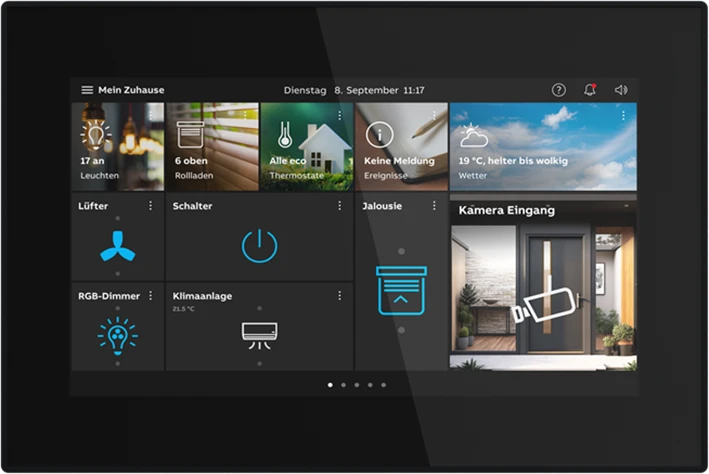This screenshot has width=709, height=474.
Task: Tap the Klimaanlage air conditioner icon
Action: [259, 332]
